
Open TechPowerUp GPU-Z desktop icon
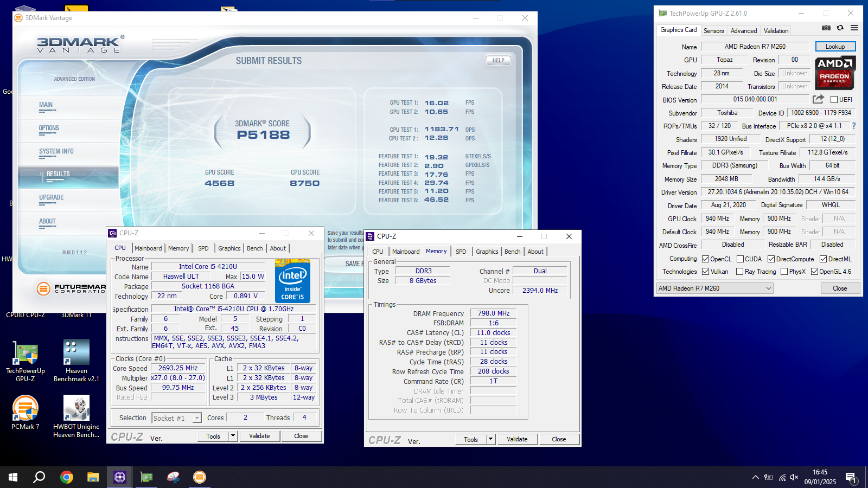pyautogui.click(x=25, y=362)
